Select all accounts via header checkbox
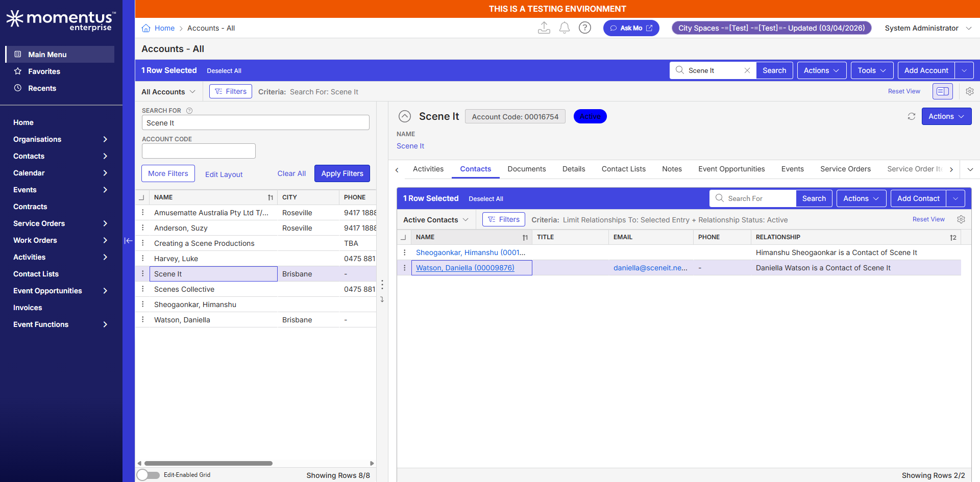This screenshot has height=482, width=980. [x=142, y=197]
